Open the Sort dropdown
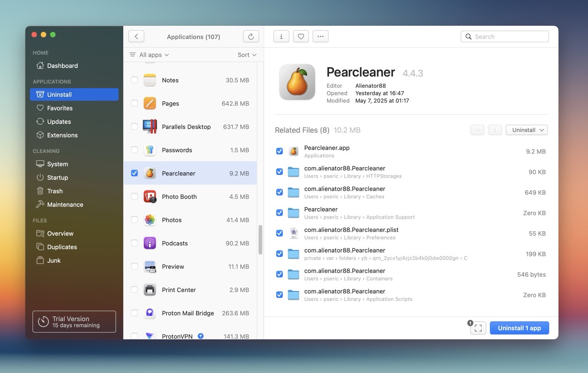 pos(247,55)
